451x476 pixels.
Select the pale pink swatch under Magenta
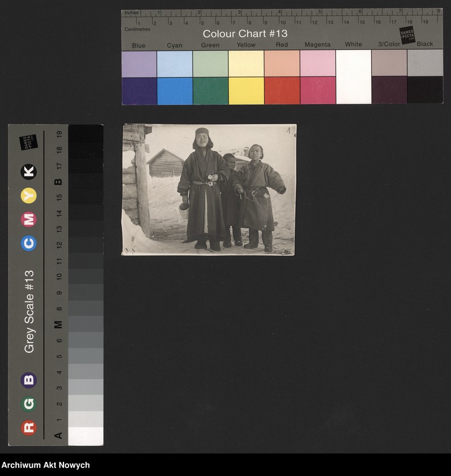(318, 63)
